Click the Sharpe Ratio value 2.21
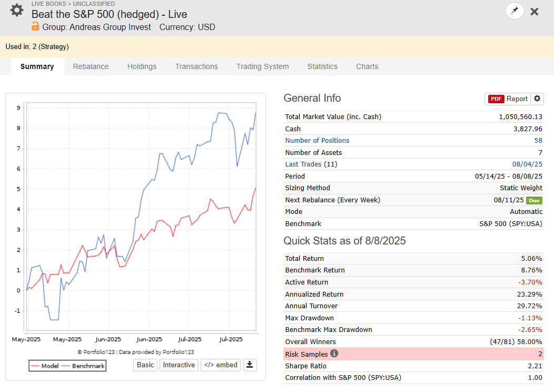The height and width of the screenshot is (392, 554). [535, 366]
